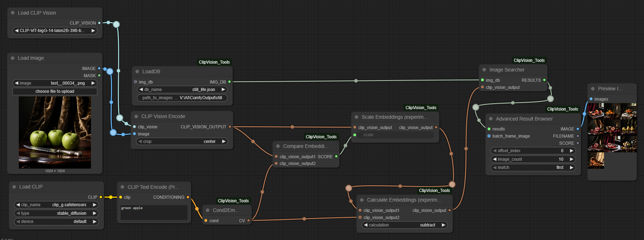Viewport: 644px width, 240px height.
Task: Collapse the Load CLIP Vision node dot
Action: [x=13, y=13]
